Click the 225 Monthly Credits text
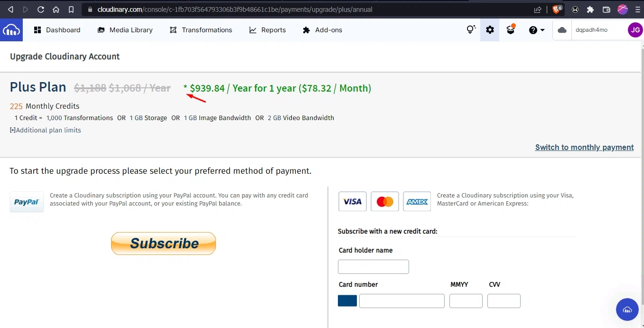Viewport: 644px width, 328px height. click(x=45, y=106)
